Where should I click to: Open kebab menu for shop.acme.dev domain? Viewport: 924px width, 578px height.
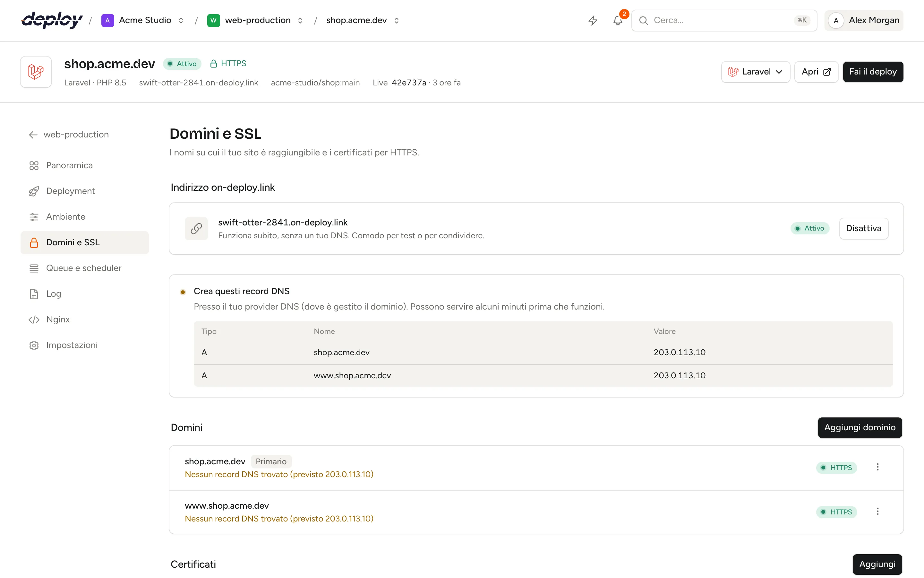coord(877,467)
